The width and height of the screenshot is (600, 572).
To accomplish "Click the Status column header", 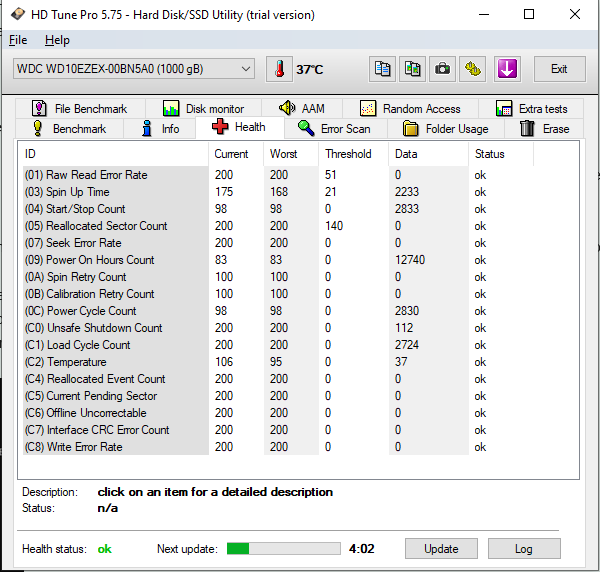I will pyautogui.click(x=501, y=154).
